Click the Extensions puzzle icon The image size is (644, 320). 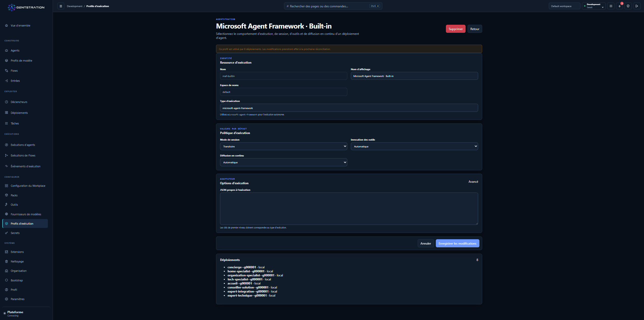coord(7,252)
